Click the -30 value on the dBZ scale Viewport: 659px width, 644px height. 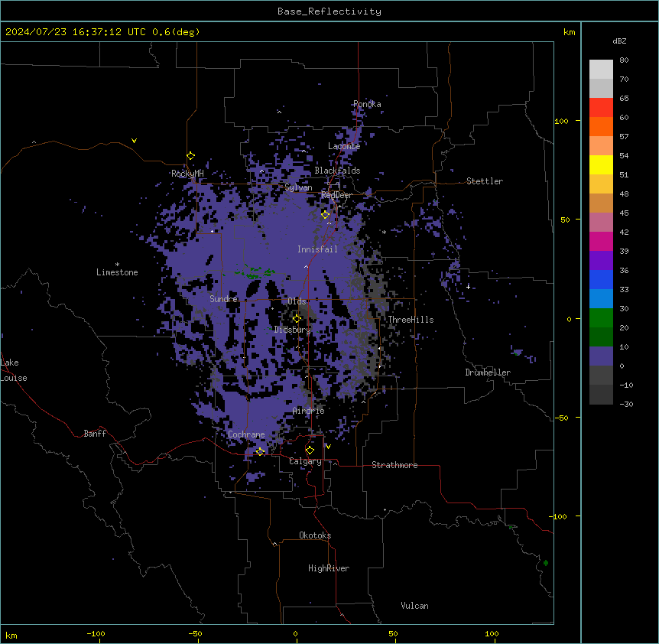tap(626, 404)
